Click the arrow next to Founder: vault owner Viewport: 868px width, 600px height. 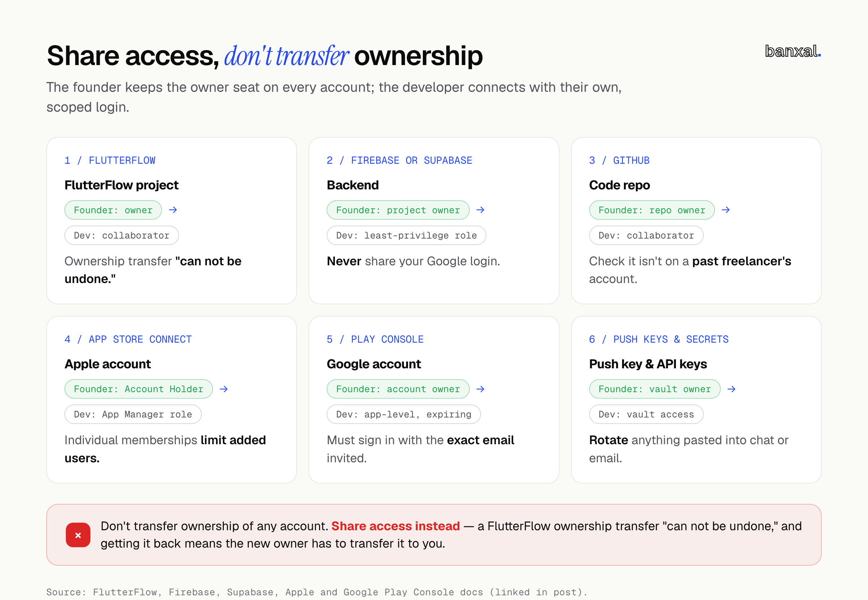732,389
